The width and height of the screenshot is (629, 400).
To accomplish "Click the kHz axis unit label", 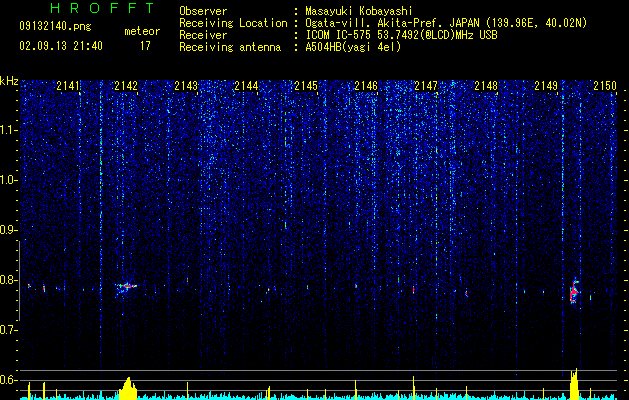I will [9, 81].
